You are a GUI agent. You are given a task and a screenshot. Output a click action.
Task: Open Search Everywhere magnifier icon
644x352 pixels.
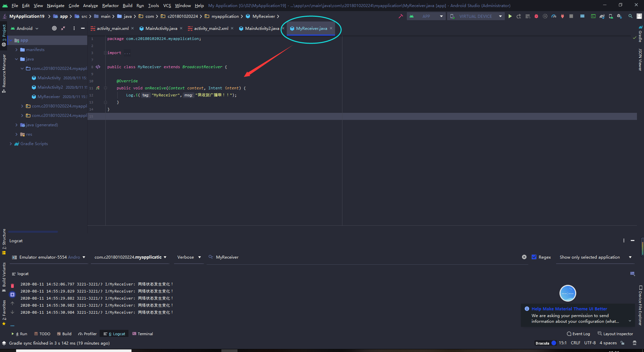631,16
